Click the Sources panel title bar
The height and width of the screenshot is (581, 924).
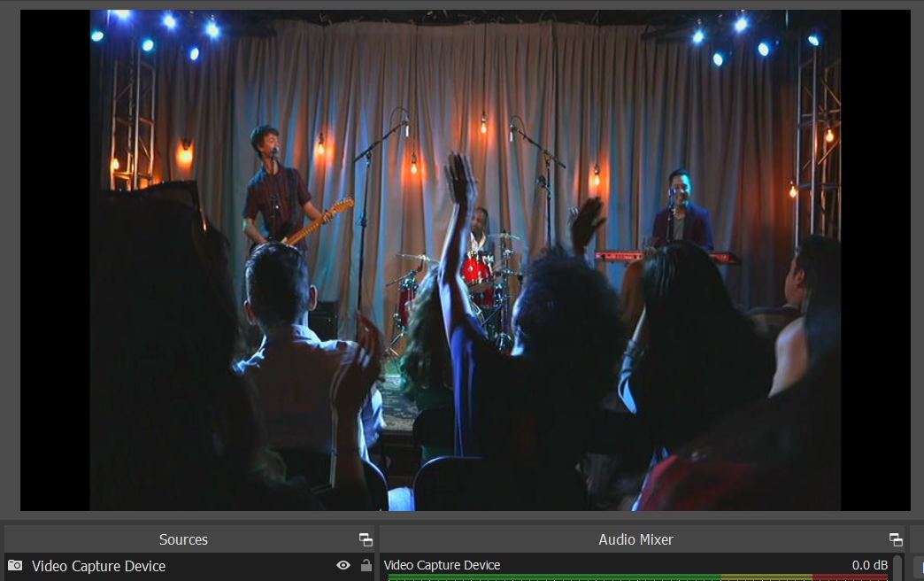coord(183,539)
